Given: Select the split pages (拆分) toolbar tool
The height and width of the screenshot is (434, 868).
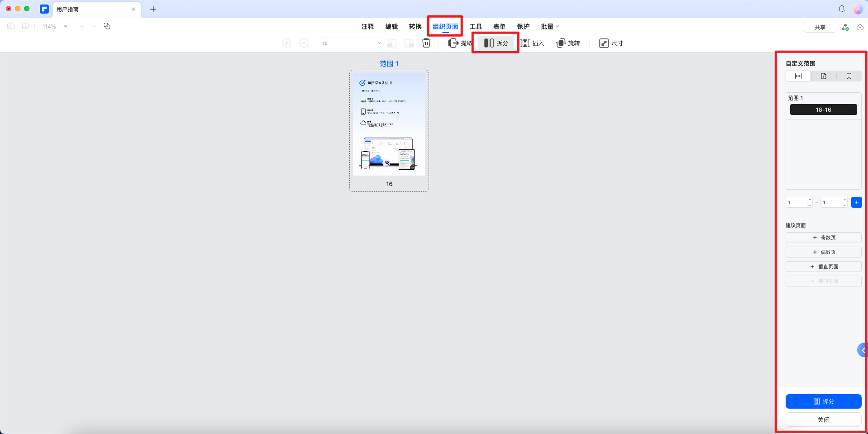Looking at the screenshot, I should [496, 43].
